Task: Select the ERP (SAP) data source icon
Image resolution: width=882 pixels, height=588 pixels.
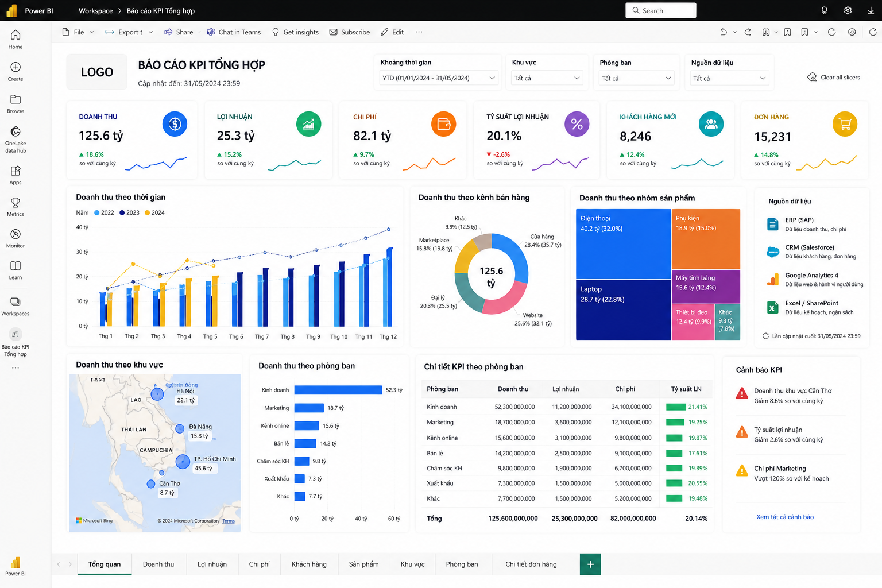Action: (773, 224)
